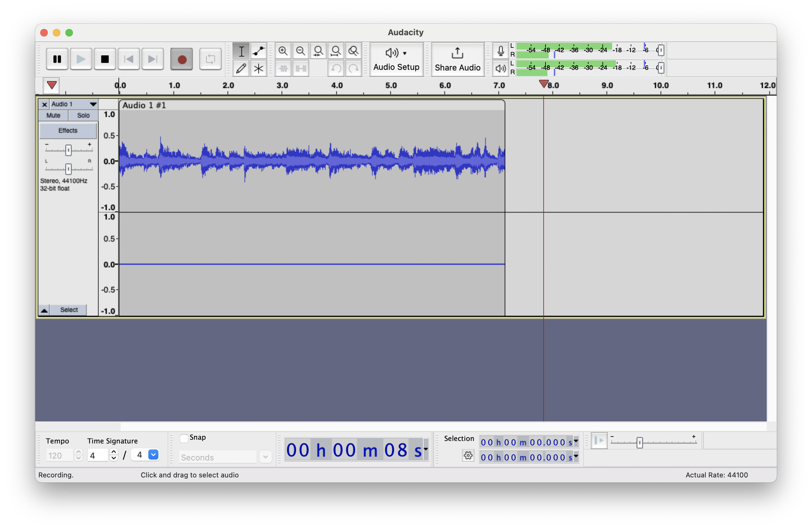
Task: Click the selection end time field
Action: point(526,457)
